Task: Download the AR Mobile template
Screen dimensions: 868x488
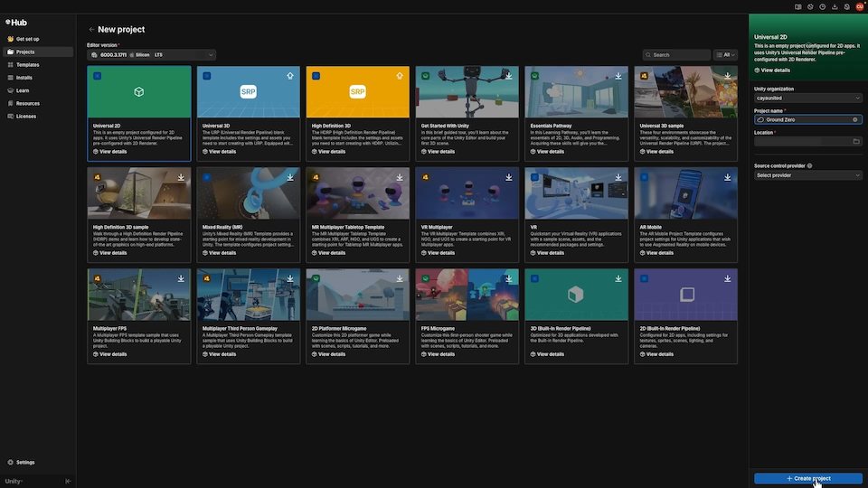Action: [727, 177]
